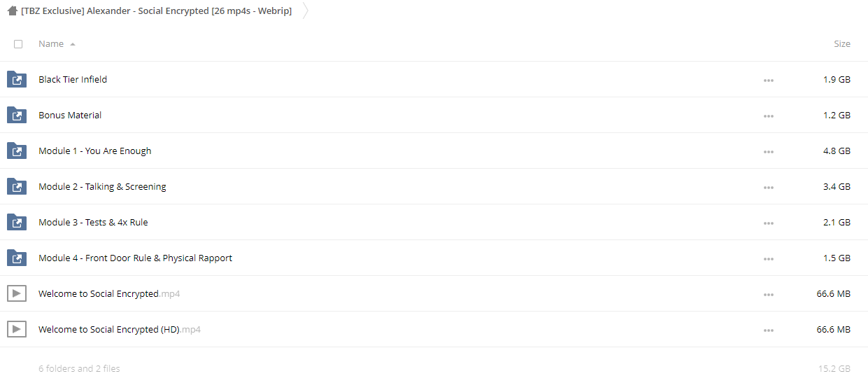The width and height of the screenshot is (868, 390).
Task: Select the Module 3 - Tests & 4x Rule row
Action: click(434, 222)
